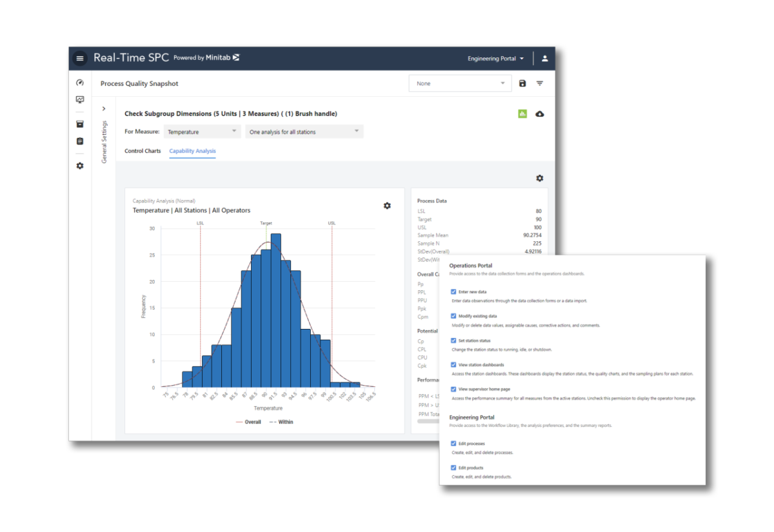The image size is (774, 532).
Task: Open the settings gear in left sidebar
Action: coord(80,166)
